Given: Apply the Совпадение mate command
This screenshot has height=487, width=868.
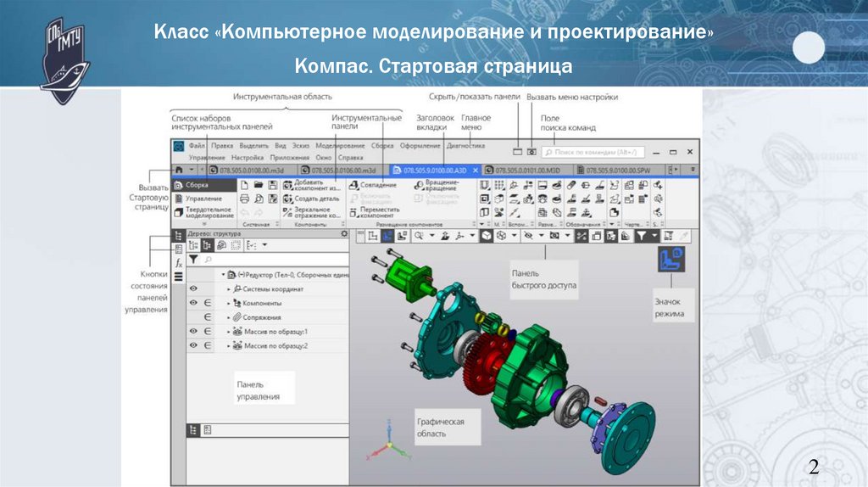Looking at the screenshot, I should tap(373, 185).
